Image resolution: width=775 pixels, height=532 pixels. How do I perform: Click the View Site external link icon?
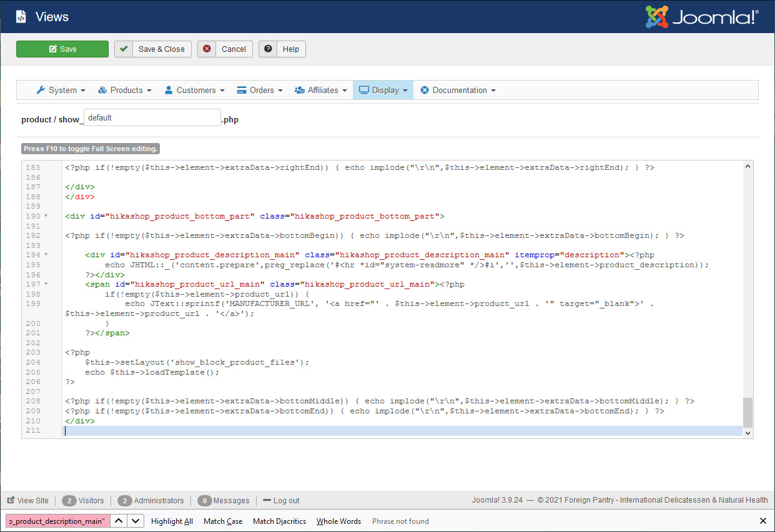coord(11,500)
